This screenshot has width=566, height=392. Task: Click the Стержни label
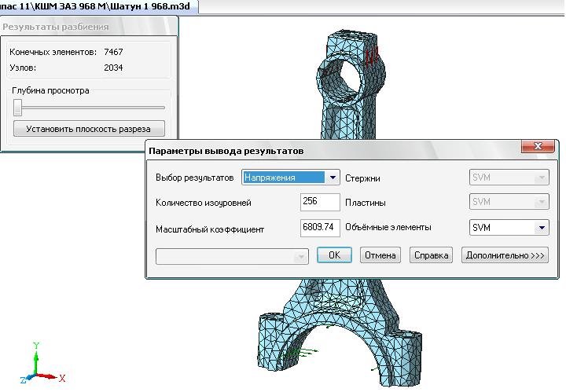pyautogui.click(x=362, y=178)
